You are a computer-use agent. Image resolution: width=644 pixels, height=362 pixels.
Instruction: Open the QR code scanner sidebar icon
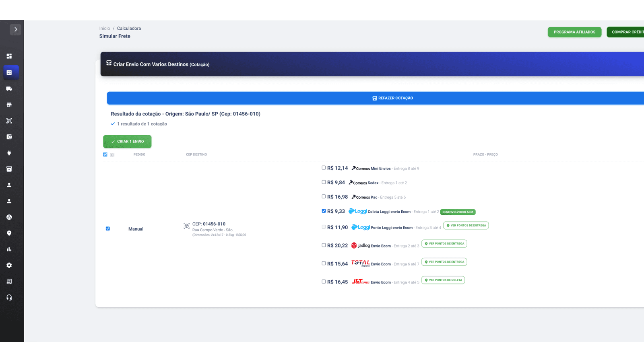9,121
